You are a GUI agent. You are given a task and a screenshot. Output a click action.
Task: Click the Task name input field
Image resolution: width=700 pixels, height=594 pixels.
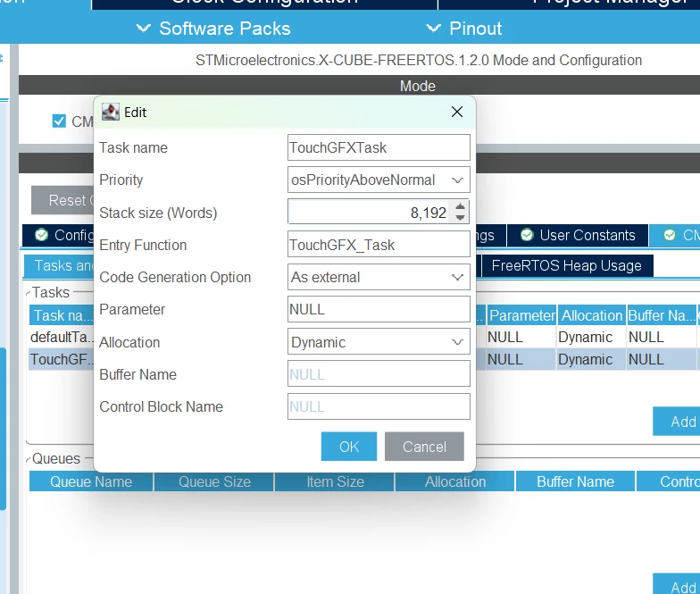(379, 147)
